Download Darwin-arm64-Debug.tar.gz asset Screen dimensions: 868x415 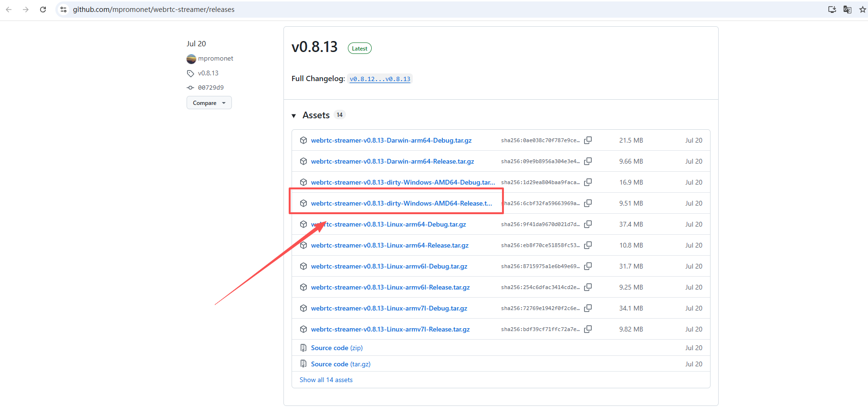[x=391, y=140]
